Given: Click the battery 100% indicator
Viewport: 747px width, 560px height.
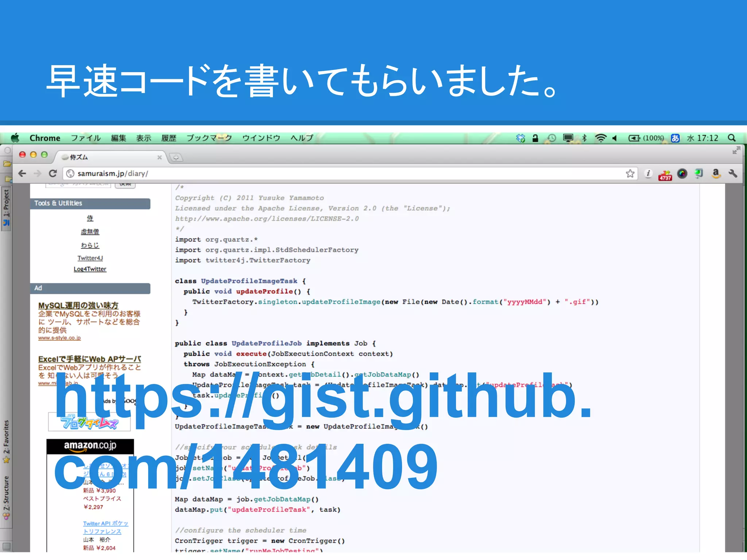Looking at the screenshot, I should point(646,138).
